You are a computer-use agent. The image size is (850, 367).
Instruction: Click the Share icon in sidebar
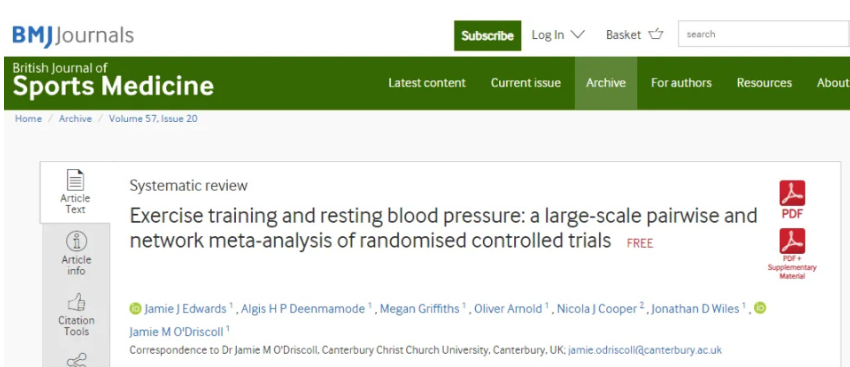tap(76, 360)
